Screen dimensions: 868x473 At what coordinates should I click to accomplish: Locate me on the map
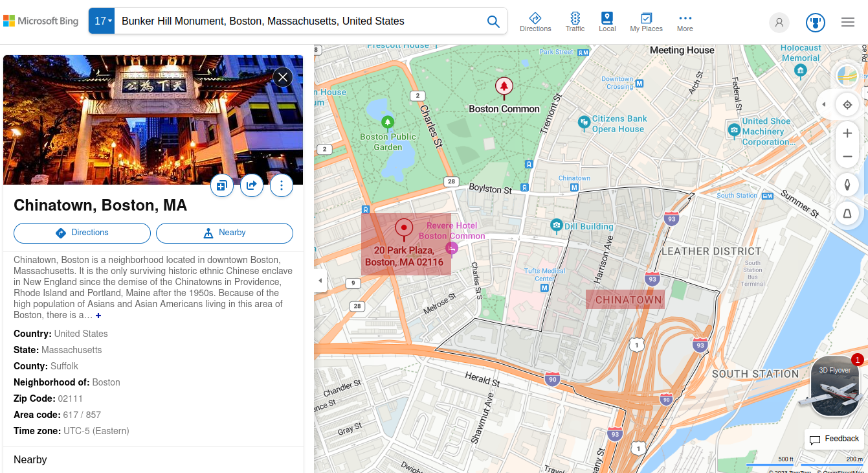[x=847, y=104]
